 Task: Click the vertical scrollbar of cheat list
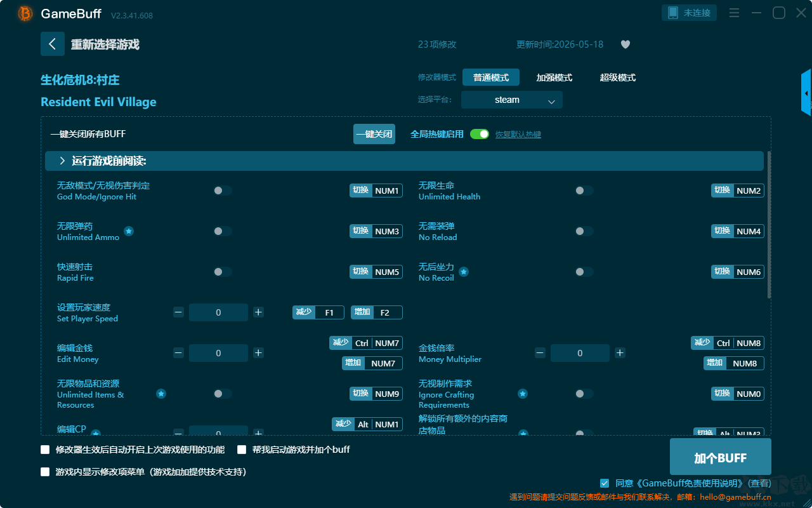tap(769, 225)
